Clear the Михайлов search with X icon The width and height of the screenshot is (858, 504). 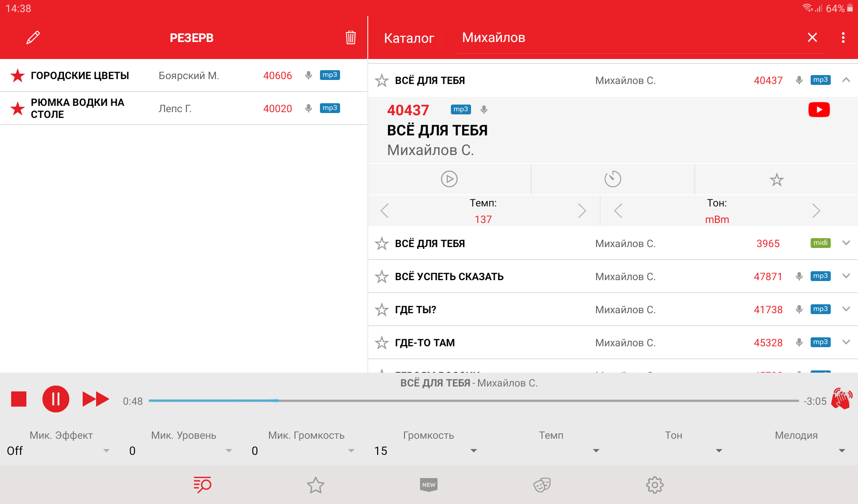[x=812, y=38]
